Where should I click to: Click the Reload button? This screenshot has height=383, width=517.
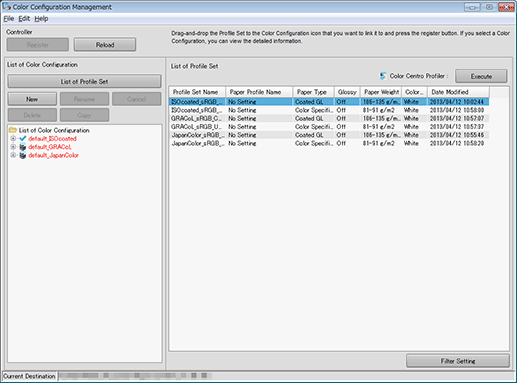(x=105, y=45)
